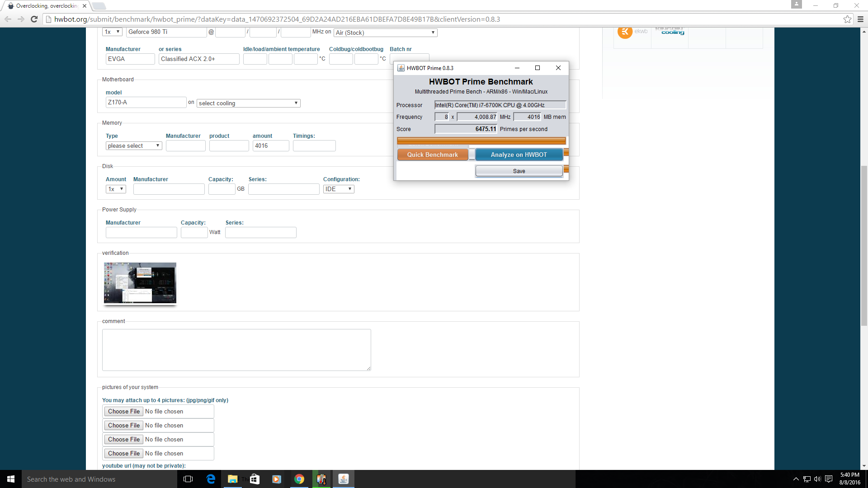
Task: Click the power supply Capacity Watt field
Action: click(194, 232)
